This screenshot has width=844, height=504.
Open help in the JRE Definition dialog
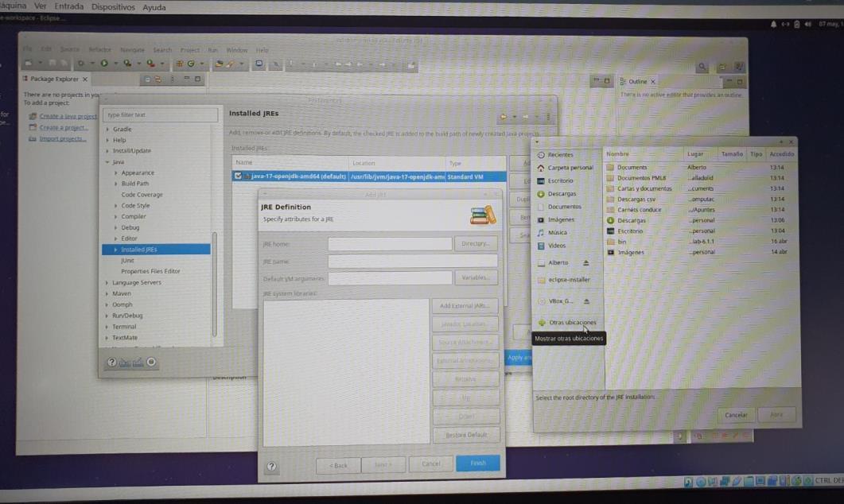point(271,467)
